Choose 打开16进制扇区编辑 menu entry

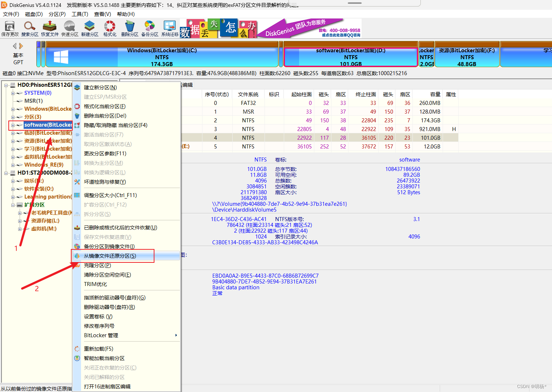(x=126, y=387)
